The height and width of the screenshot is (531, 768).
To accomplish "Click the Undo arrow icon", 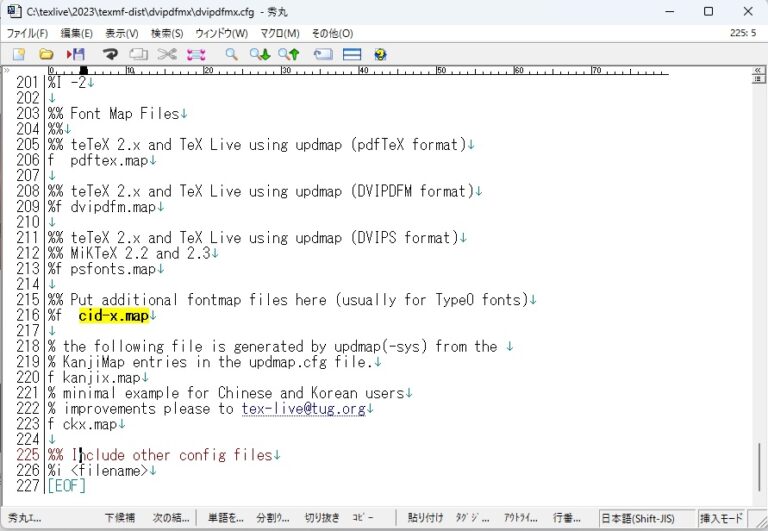I will [110, 54].
